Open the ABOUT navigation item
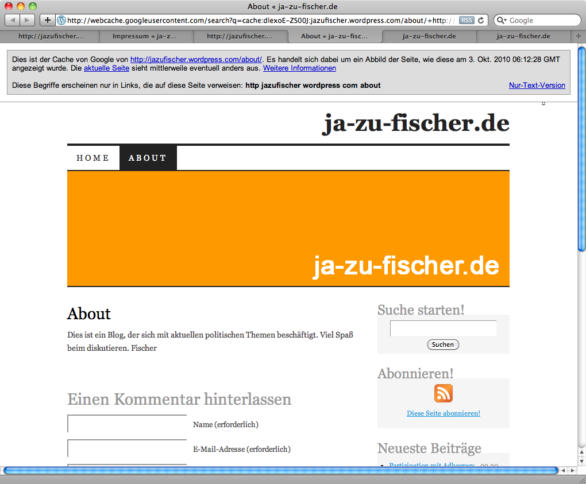586x484 pixels. (x=148, y=158)
